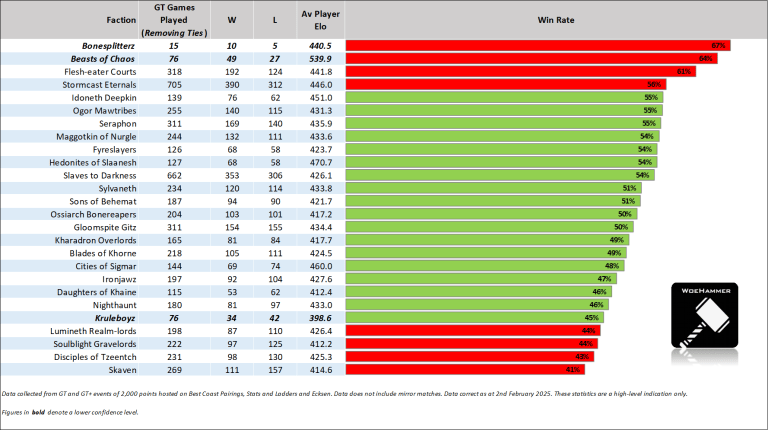Screen dimensions: 768x430
Task: Click the Skaven faction name
Action: (120, 369)
